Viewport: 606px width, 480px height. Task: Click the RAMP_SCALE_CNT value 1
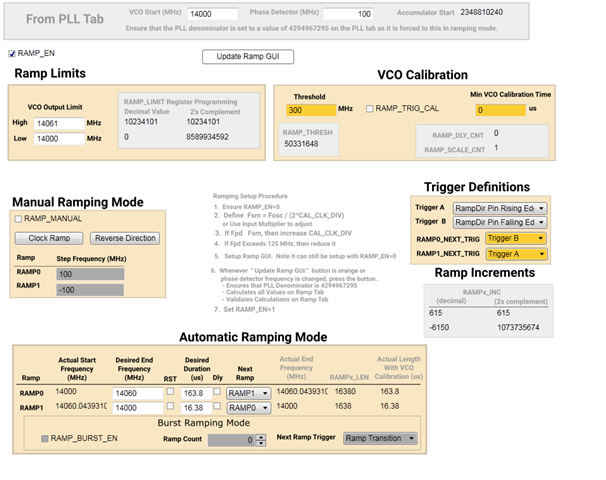496,148
